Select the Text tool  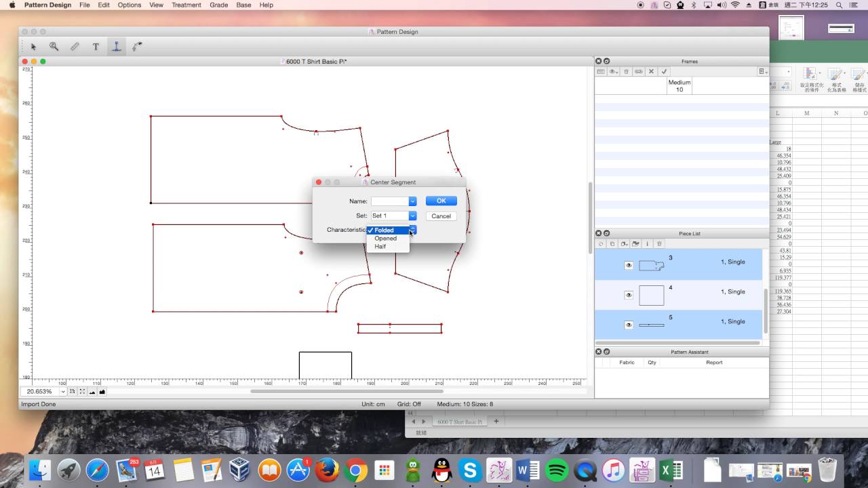pos(96,47)
